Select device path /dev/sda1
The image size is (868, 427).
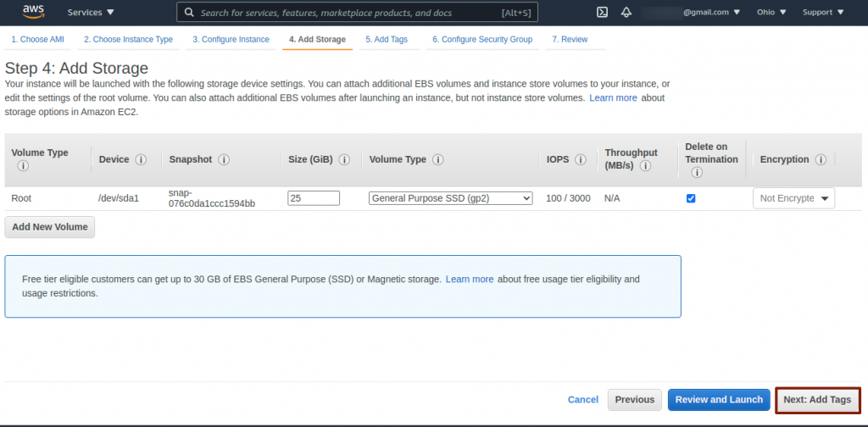pyautogui.click(x=119, y=198)
